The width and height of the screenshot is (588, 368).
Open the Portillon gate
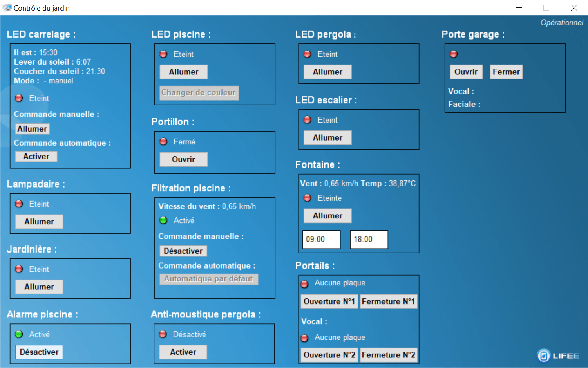(183, 159)
